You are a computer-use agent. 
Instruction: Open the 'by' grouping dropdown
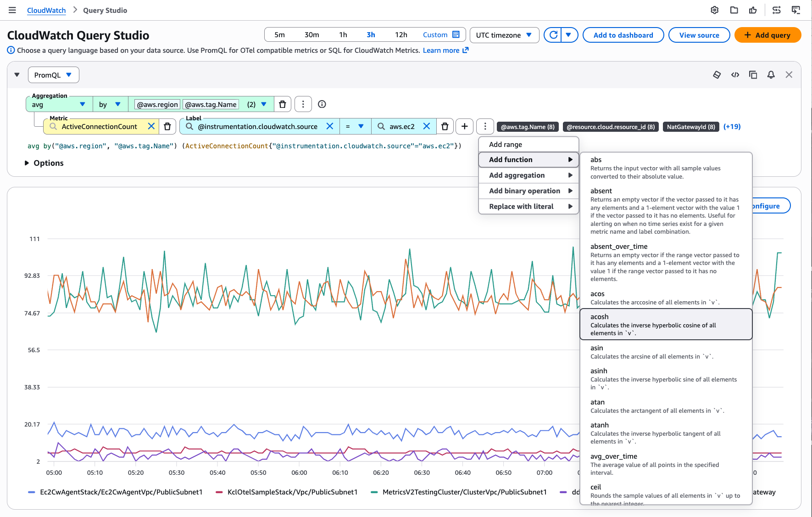pyautogui.click(x=110, y=104)
